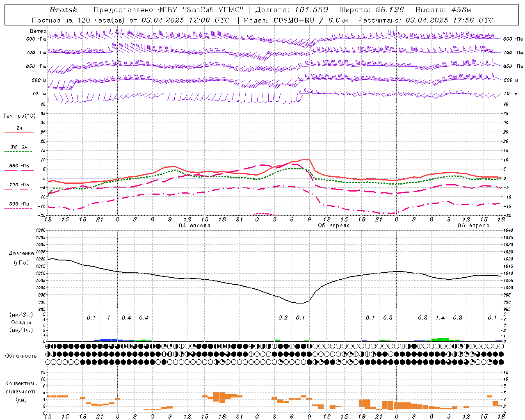Click the "Ветер" wind panel label
Image resolution: width=525 pixels, height=420 pixels.
(x=38, y=31)
